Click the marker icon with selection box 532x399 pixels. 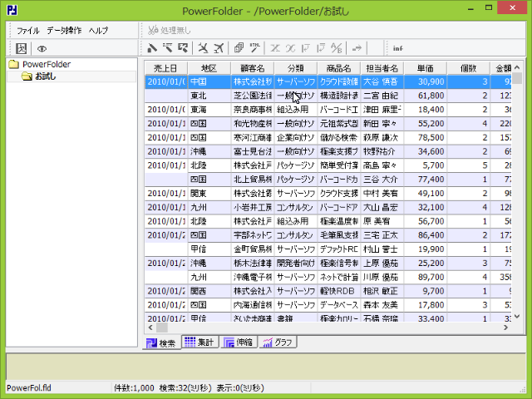click(183, 48)
